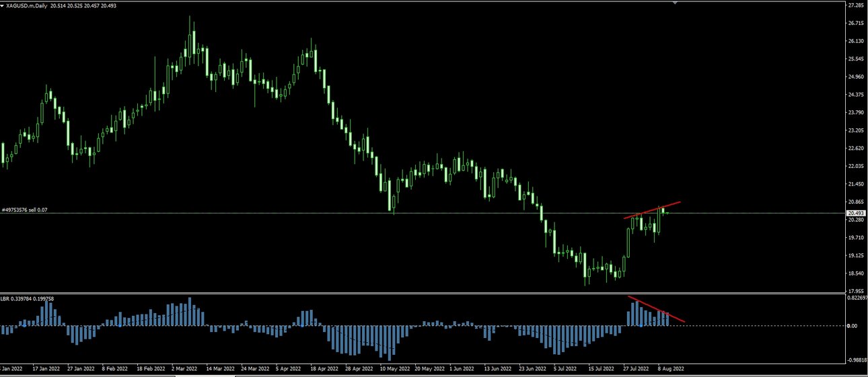This screenshot has width=868, height=377.
Task: Click the arrow before XAGUSD.m title
Action: [3, 5]
